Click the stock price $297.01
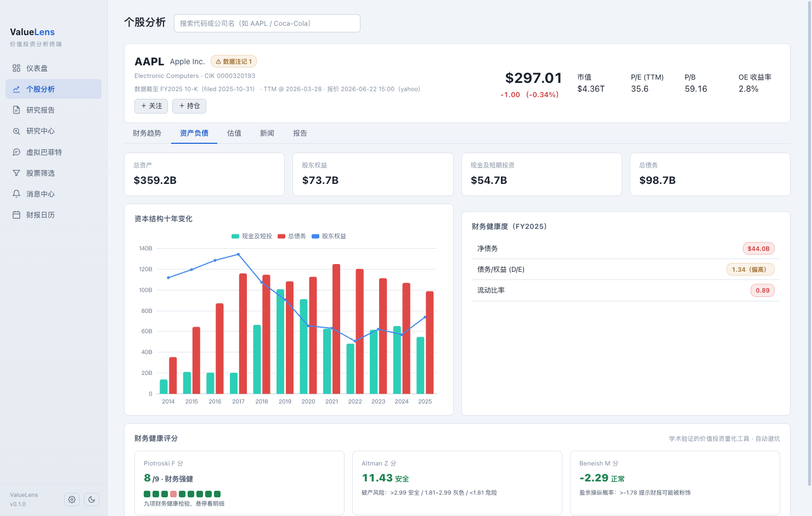The height and width of the screenshot is (516, 812). pos(533,78)
